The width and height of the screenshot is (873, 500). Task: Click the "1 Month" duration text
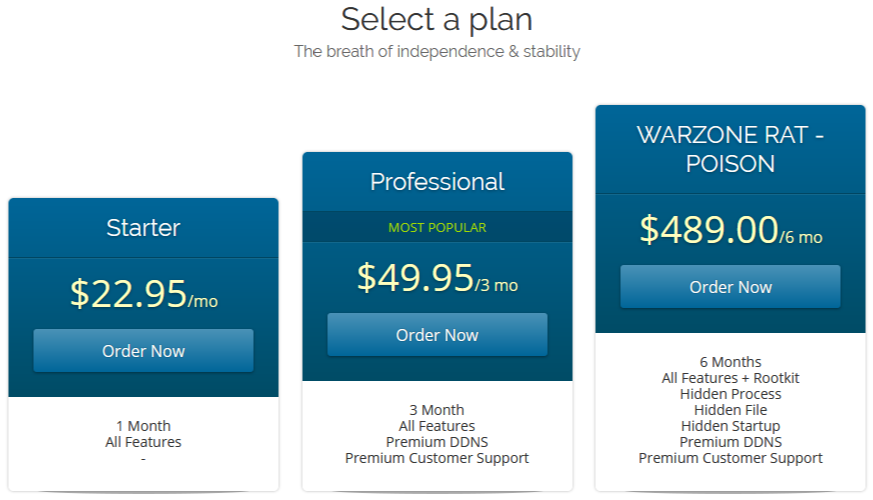tap(143, 426)
